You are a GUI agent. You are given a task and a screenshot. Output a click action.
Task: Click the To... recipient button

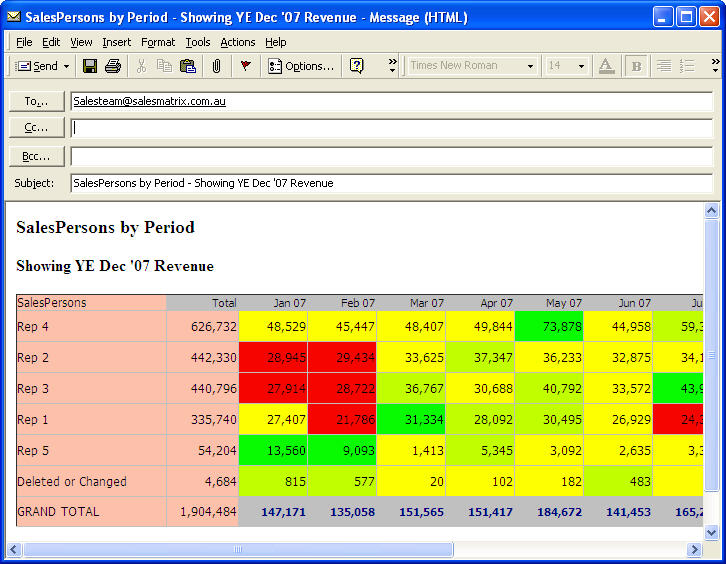click(37, 101)
